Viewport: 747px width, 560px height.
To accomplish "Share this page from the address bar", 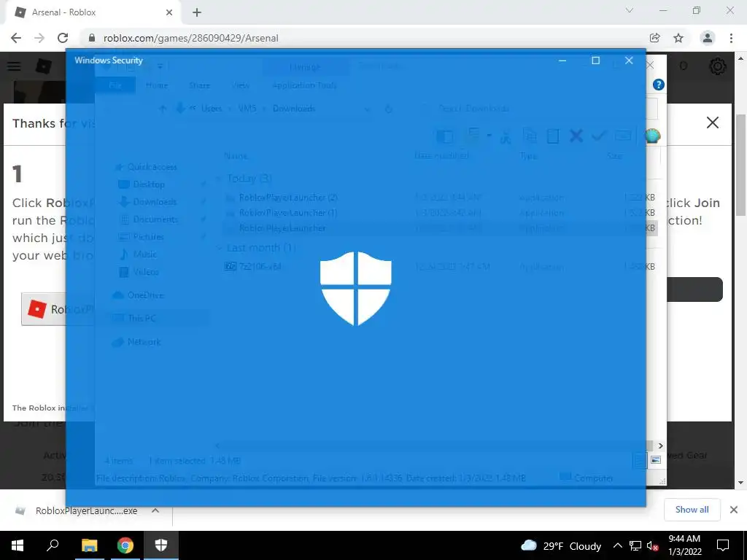I will [x=654, y=38].
